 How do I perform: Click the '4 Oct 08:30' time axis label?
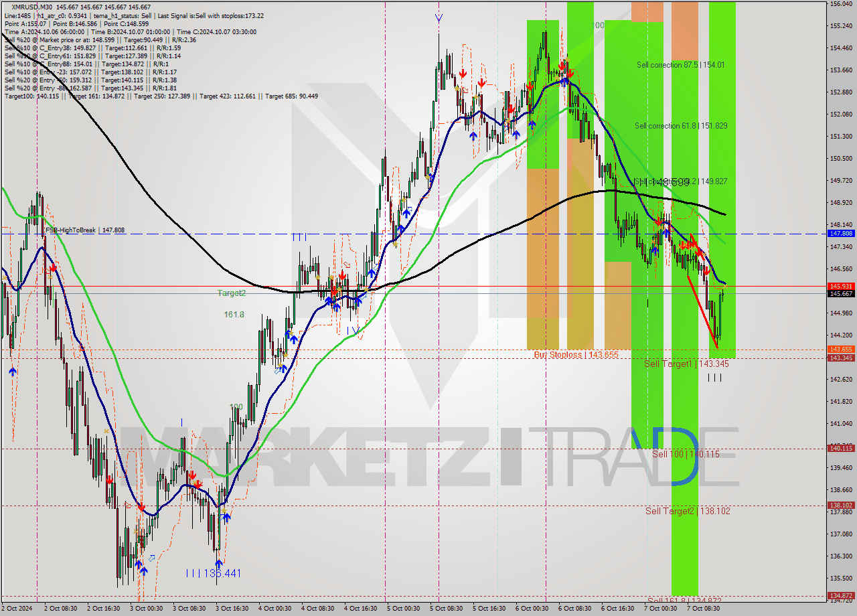(317, 609)
